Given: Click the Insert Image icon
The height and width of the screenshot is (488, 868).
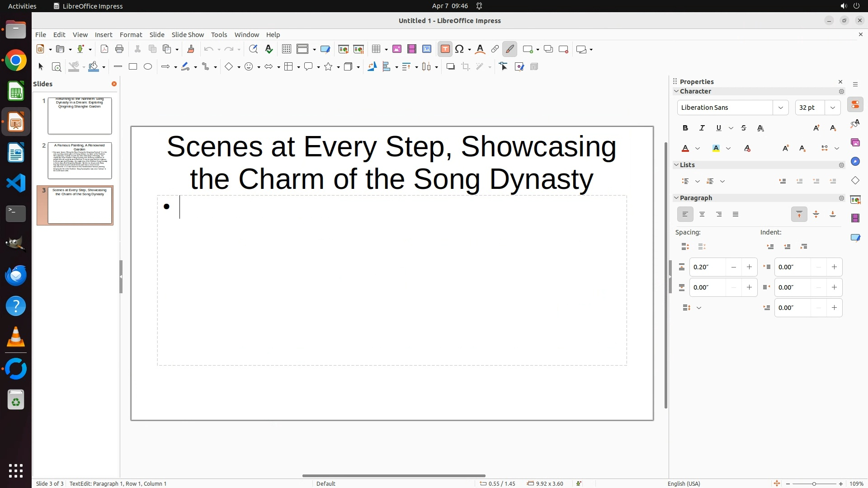Looking at the screenshot, I should 397,49.
